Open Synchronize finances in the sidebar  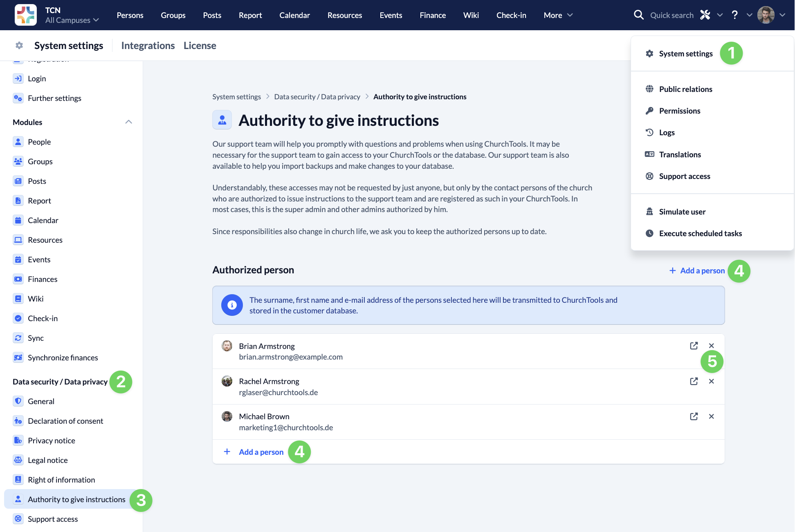pos(63,358)
